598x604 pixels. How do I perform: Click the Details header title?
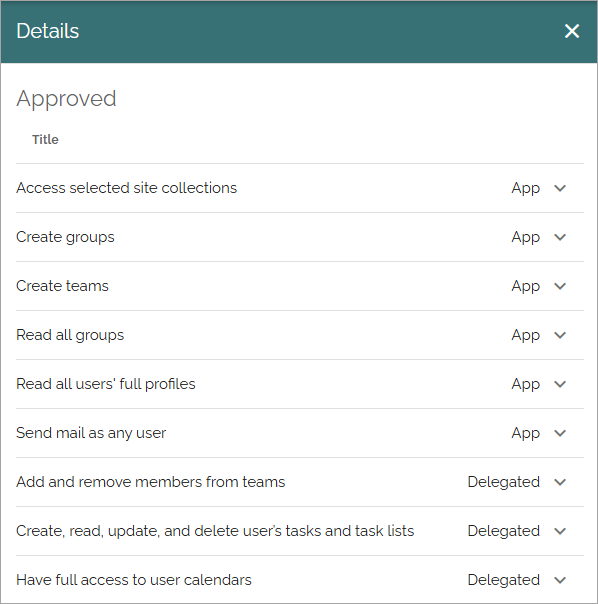[x=48, y=31]
